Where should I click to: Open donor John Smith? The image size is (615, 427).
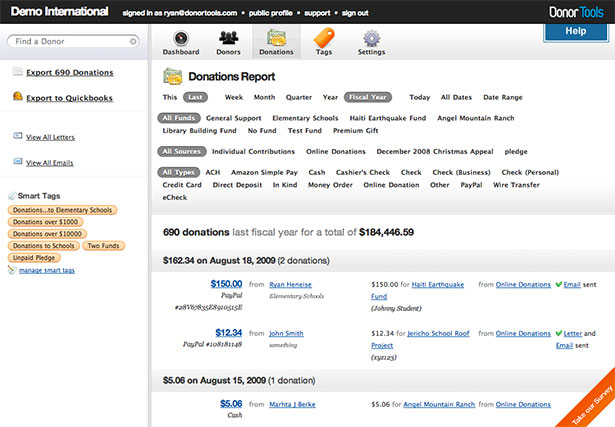point(286,333)
